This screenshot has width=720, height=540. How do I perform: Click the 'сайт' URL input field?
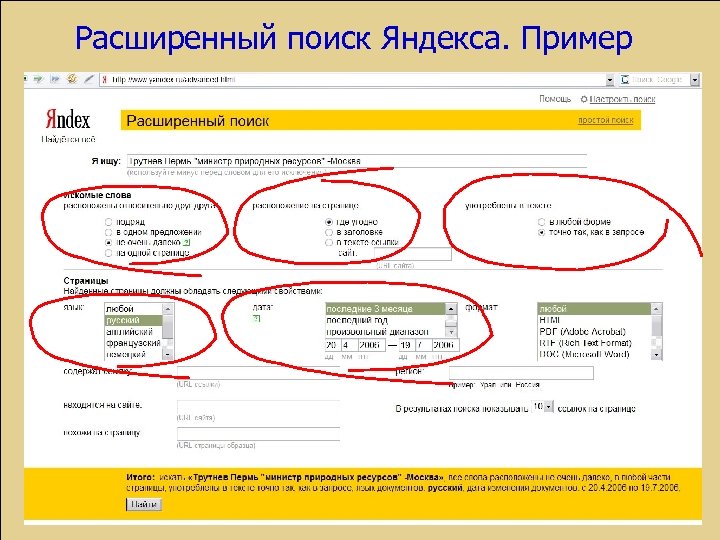pyautogui.click(x=413, y=253)
